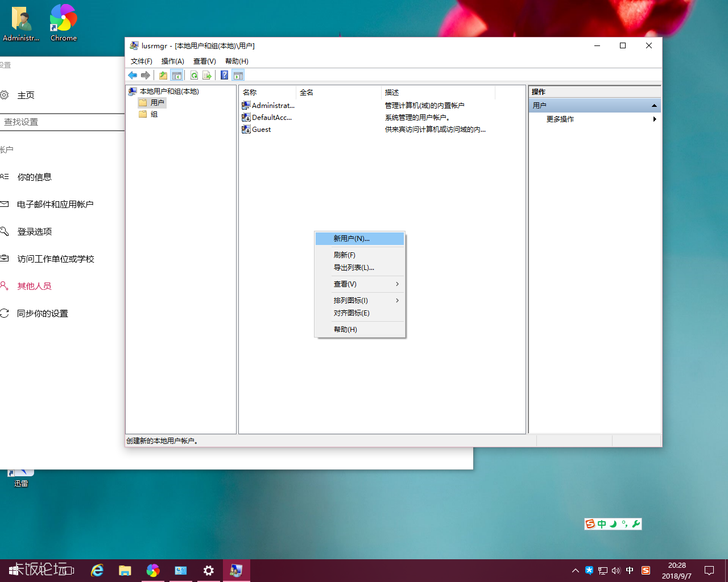Sort by the 描述 column header

click(438, 93)
